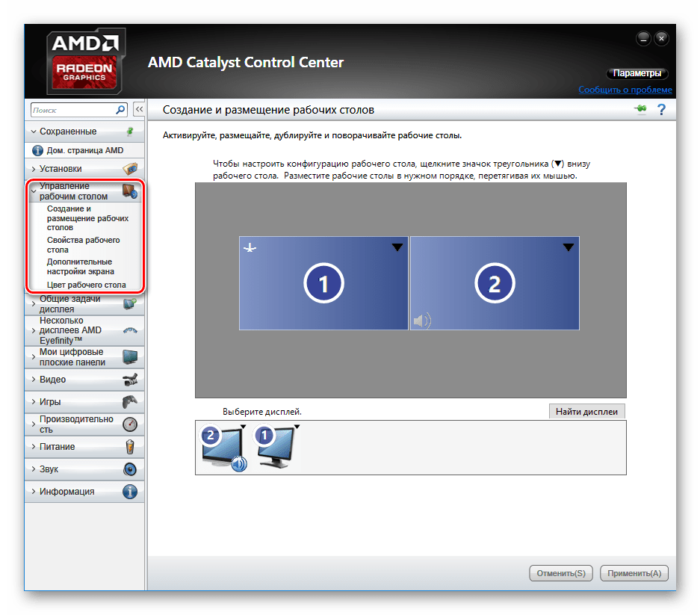Expand Несколько дисплеев AMD Eyefinity section
The height and width of the screenshot is (615, 700).
(x=34, y=330)
